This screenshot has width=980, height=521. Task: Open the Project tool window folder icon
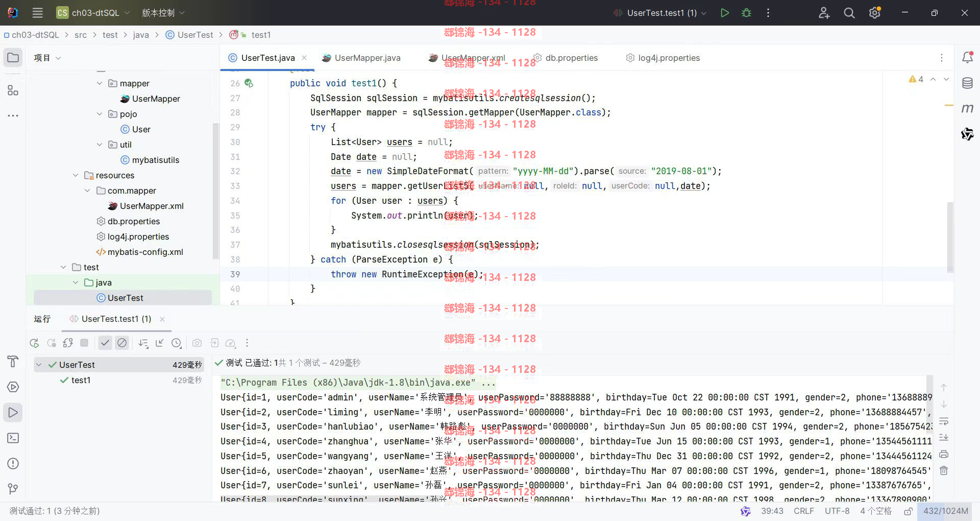click(13, 58)
